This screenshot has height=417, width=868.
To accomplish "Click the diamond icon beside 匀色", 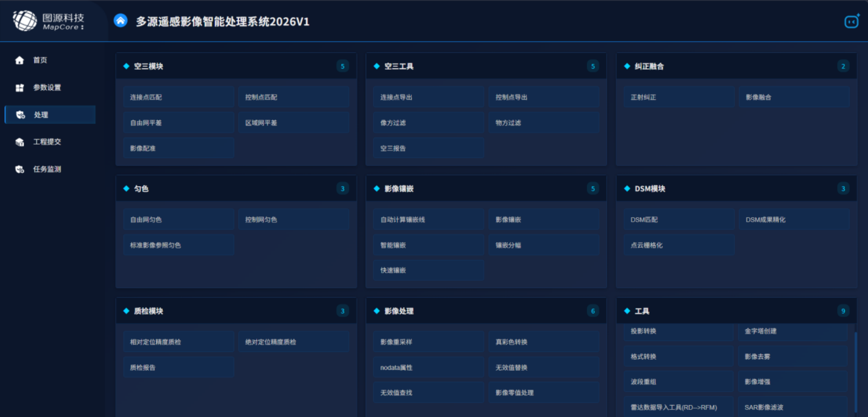I will coord(126,188).
